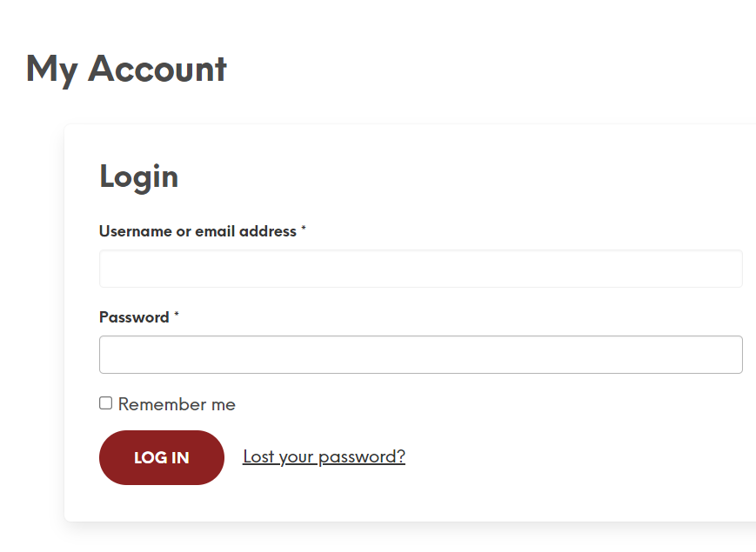756x552 pixels.
Task: Click the 'Username or email address' label
Action: click(197, 231)
